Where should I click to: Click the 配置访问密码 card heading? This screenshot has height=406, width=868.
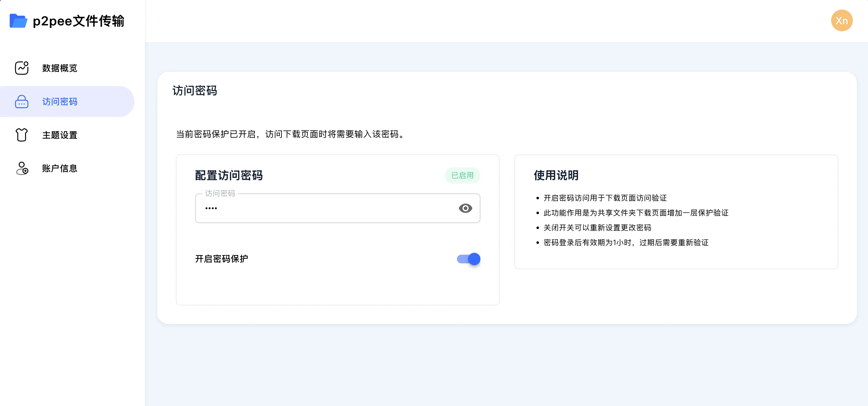point(229,175)
